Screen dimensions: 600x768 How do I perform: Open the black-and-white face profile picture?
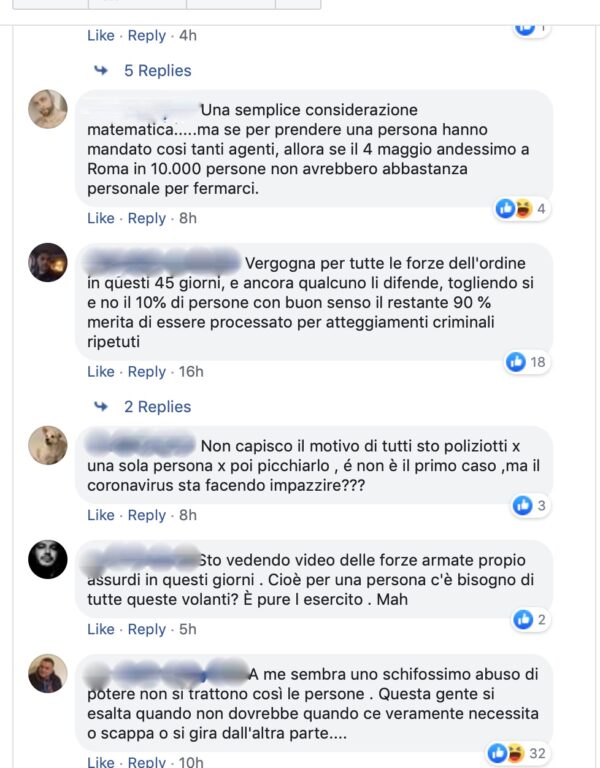point(48,559)
